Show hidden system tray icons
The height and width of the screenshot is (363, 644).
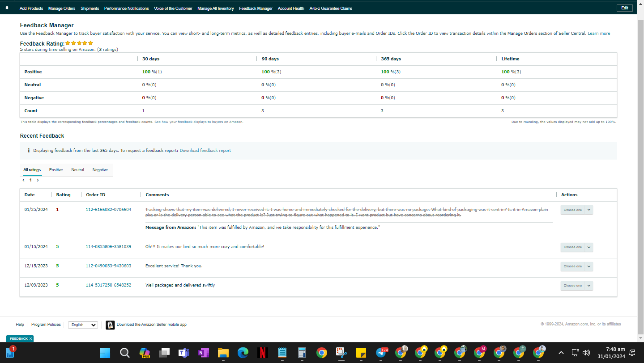[562, 353]
